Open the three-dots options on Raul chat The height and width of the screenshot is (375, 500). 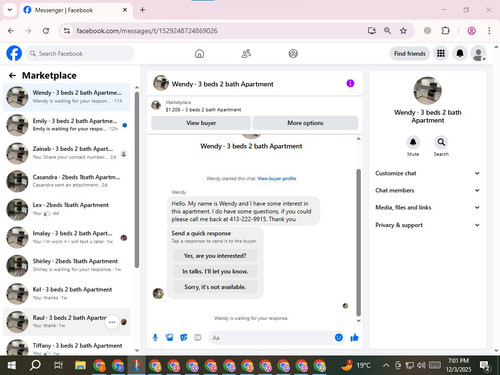pos(112,322)
